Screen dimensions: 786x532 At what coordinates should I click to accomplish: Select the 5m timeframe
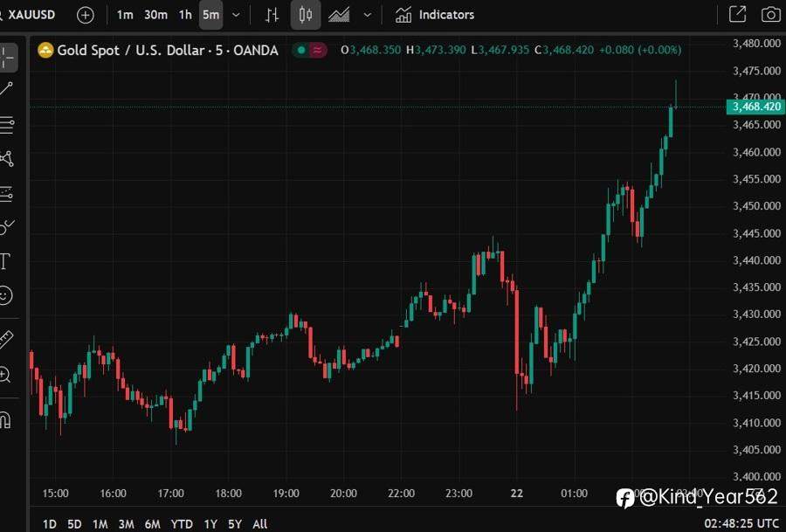pyautogui.click(x=211, y=15)
